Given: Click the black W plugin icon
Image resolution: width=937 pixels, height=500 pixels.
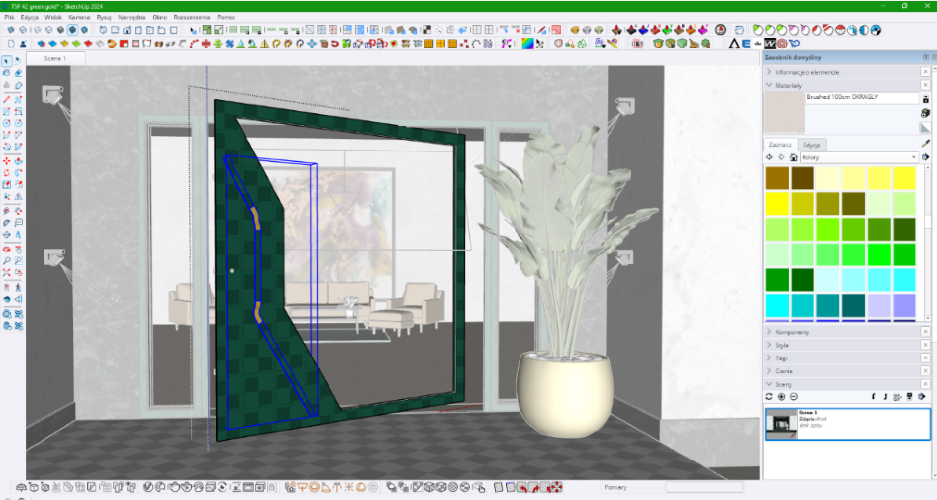Looking at the screenshot, I should point(770,44).
